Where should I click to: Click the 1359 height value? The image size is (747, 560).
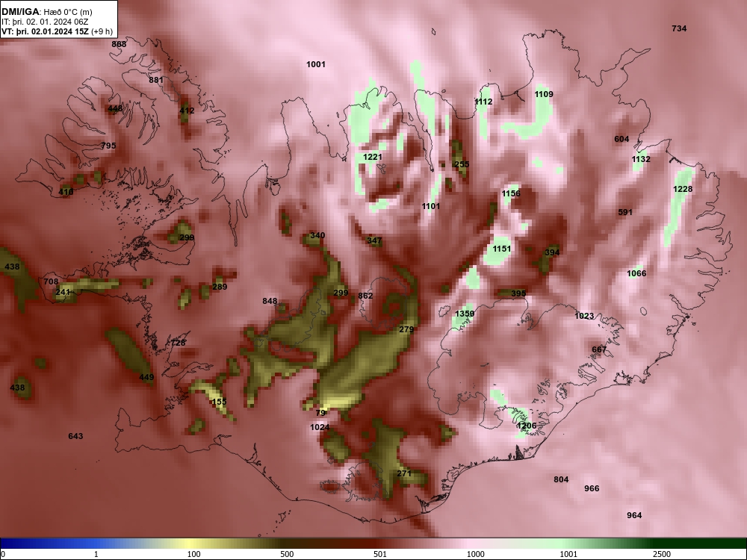465,314
